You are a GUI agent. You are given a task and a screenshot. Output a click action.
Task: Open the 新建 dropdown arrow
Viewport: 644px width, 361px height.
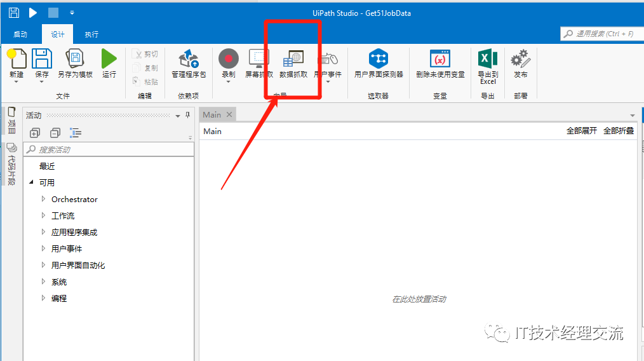(x=17, y=82)
